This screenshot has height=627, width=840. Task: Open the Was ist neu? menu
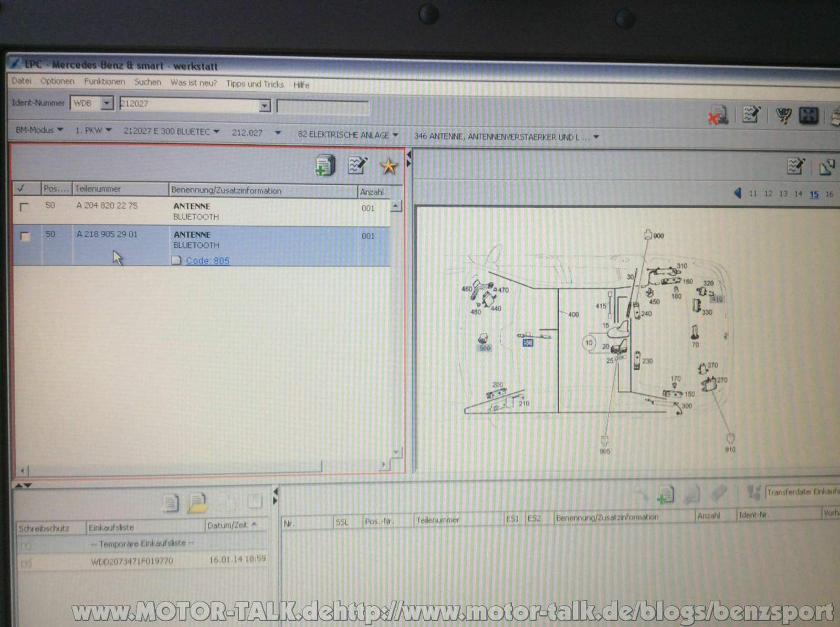[193, 82]
